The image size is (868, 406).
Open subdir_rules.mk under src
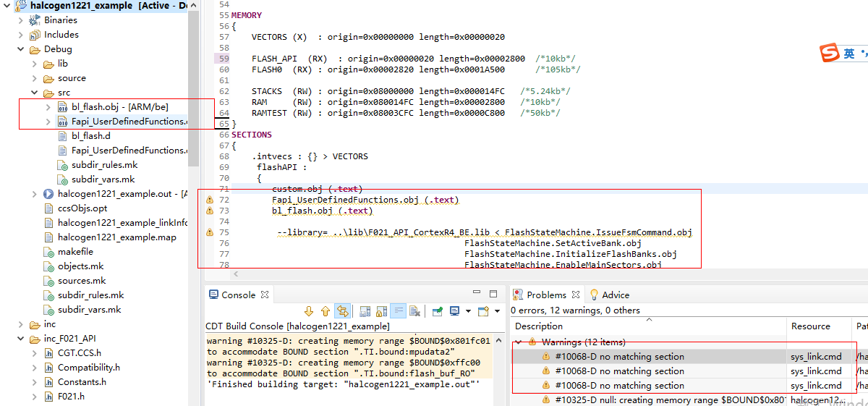click(104, 165)
